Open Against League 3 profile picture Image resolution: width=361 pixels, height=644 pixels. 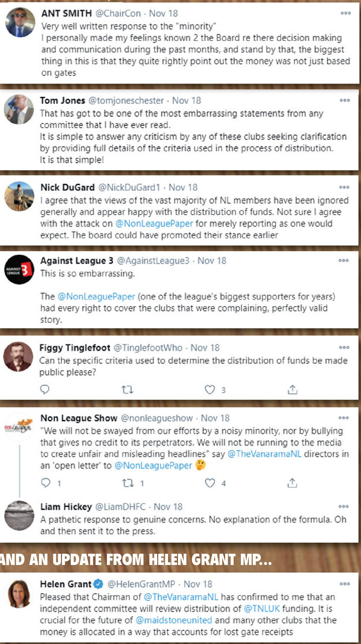pyautogui.click(x=19, y=270)
